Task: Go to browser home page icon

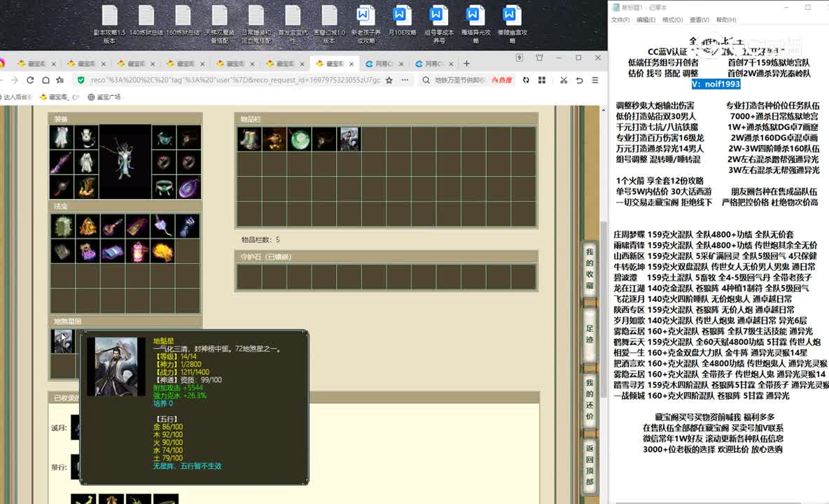Action: tap(46, 80)
